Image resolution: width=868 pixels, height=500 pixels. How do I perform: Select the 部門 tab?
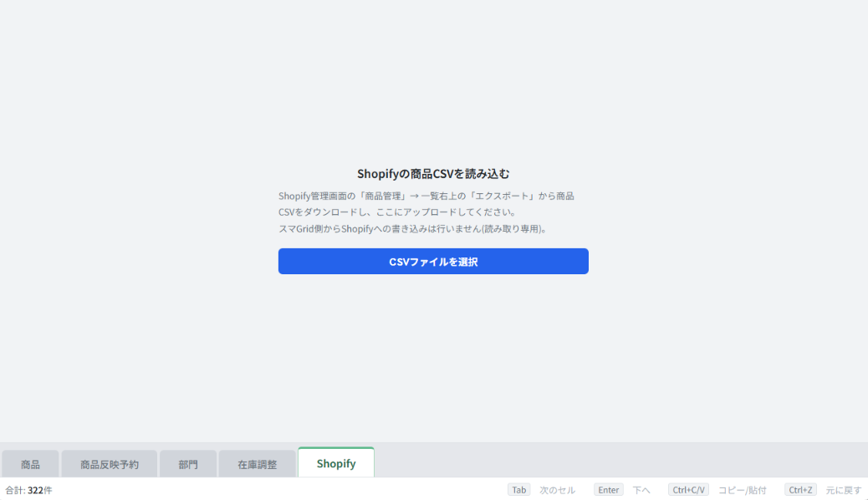[x=188, y=464]
